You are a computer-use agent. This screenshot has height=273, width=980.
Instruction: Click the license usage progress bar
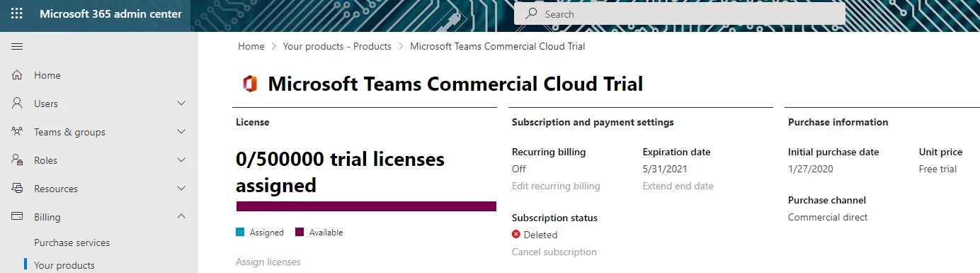coord(366,206)
